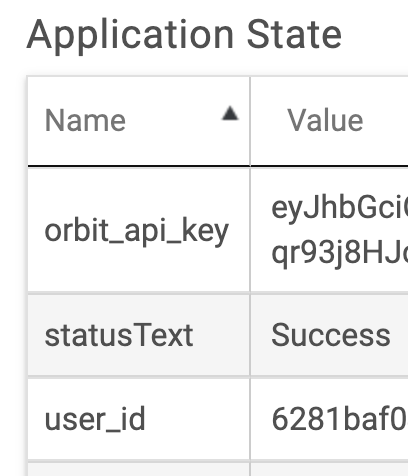The height and width of the screenshot is (476, 408).
Task: Click the eyJhbGci token value text
Action: (x=339, y=208)
